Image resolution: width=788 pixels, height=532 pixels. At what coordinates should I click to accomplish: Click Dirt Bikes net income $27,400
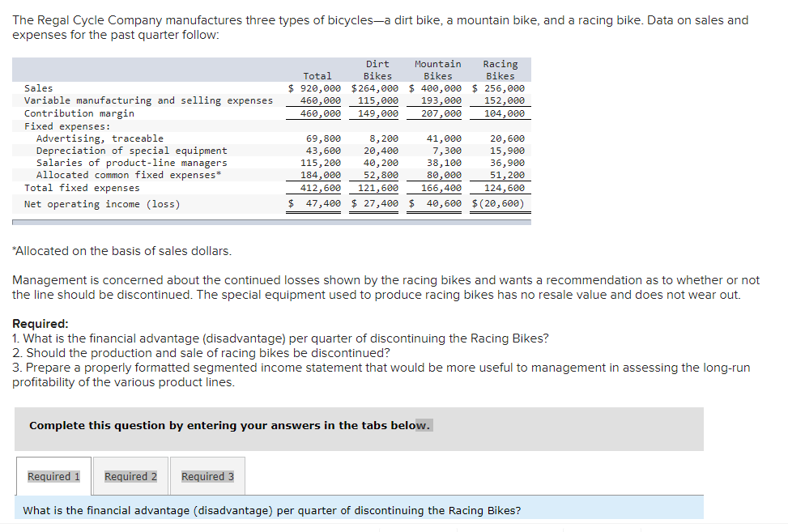[374, 203]
